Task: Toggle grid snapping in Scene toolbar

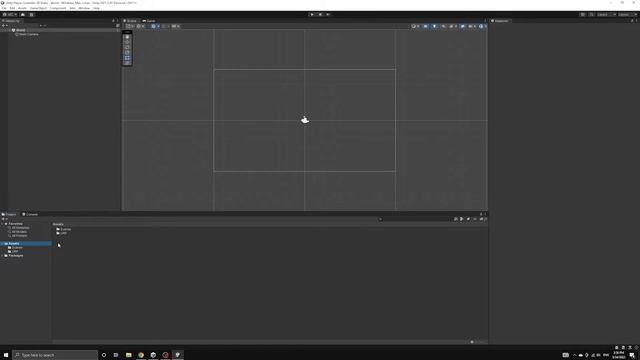Action: point(164,26)
